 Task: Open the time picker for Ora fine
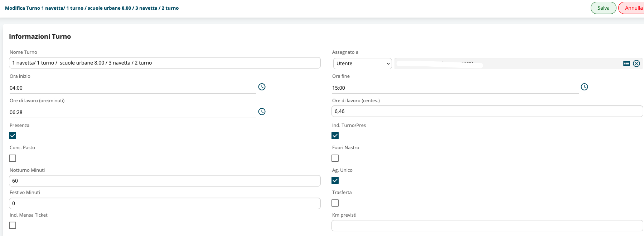click(x=584, y=87)
